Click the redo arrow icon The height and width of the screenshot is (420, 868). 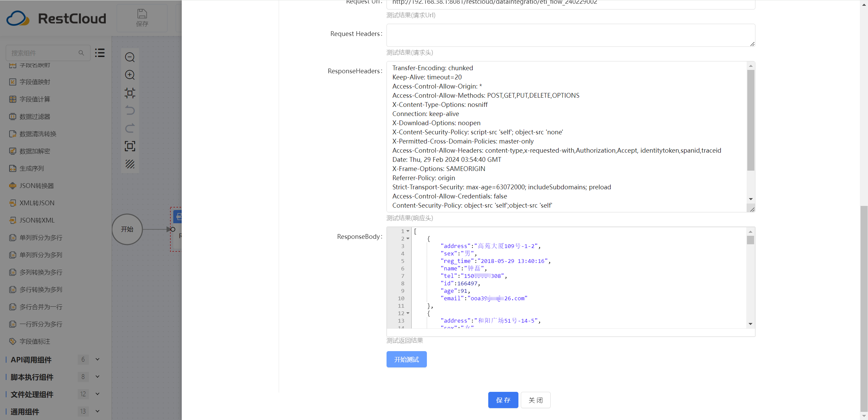click(130, 128)
